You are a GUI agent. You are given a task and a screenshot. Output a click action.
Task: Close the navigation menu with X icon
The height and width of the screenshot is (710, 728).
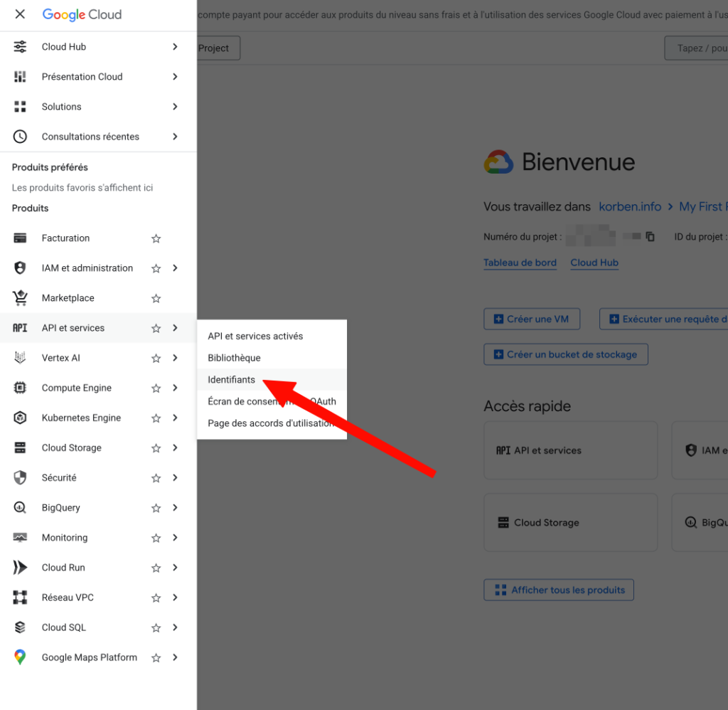20,14
